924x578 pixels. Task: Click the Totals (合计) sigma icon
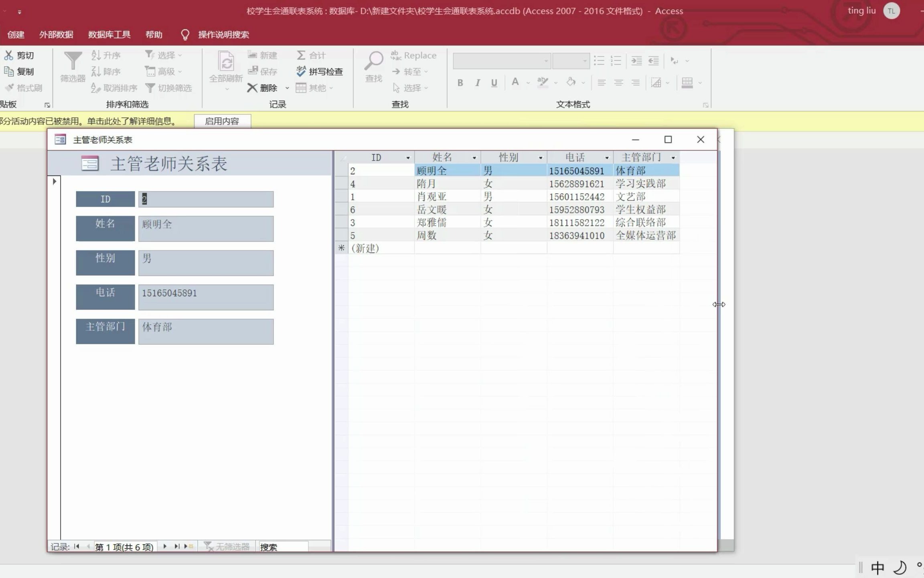pyautogui.click(x=301, y=55)
